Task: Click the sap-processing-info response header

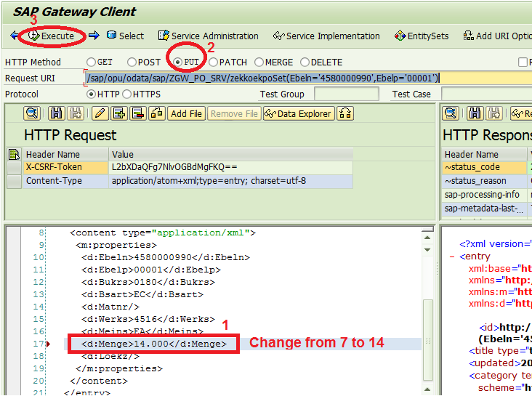Action: click(x=484, y=195)
